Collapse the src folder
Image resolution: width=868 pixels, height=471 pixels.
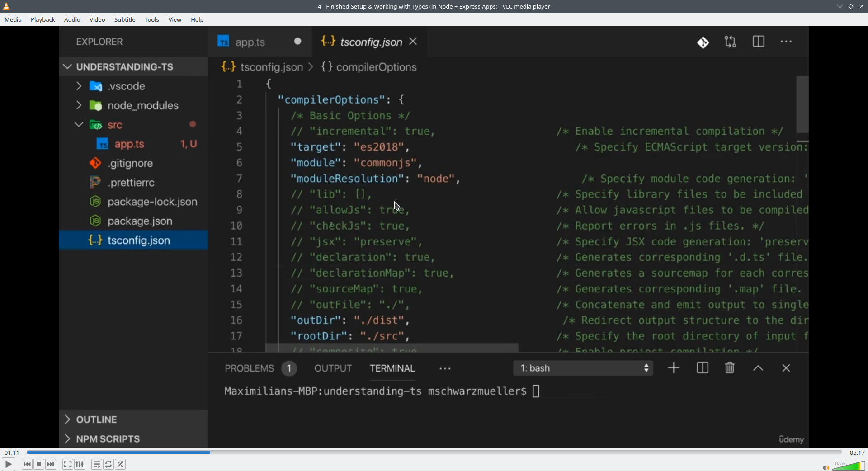(x=78, y=125)
